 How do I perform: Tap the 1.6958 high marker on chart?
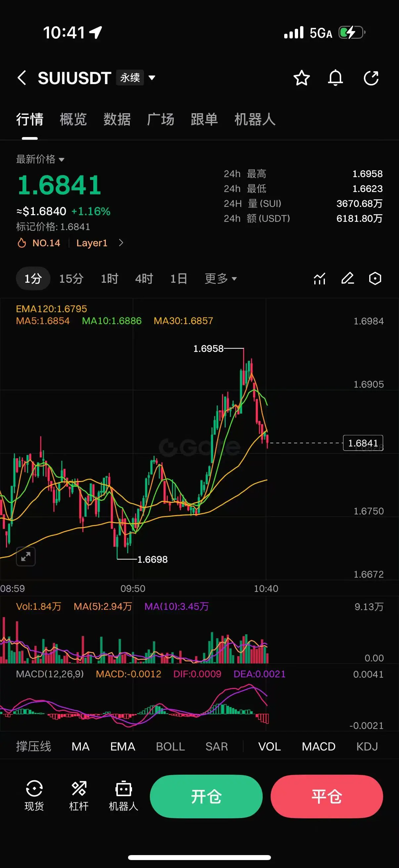[208, 348]
